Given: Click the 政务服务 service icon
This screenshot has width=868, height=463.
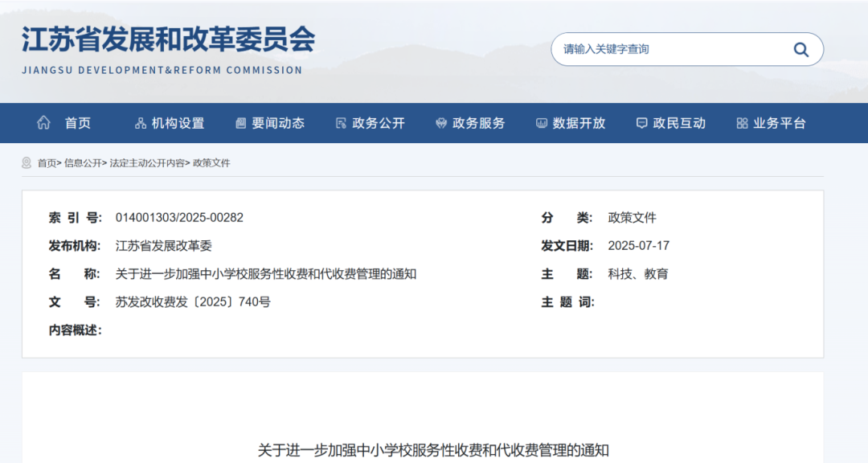Looking at the screenshot, I should pos(440,124).
